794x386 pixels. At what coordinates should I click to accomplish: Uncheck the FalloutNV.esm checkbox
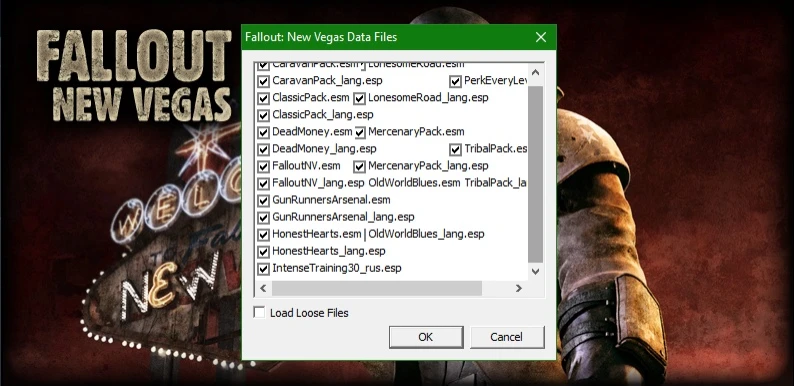263,167
